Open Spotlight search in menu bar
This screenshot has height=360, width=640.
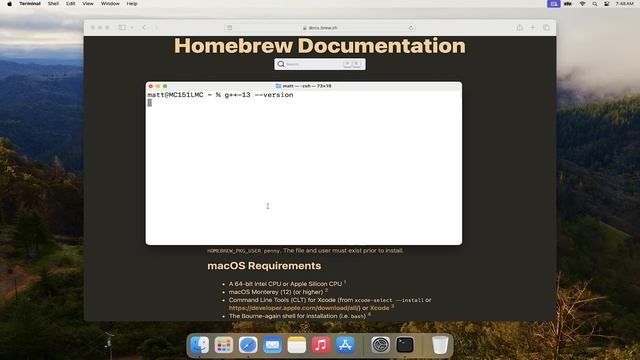pos(595,4)
